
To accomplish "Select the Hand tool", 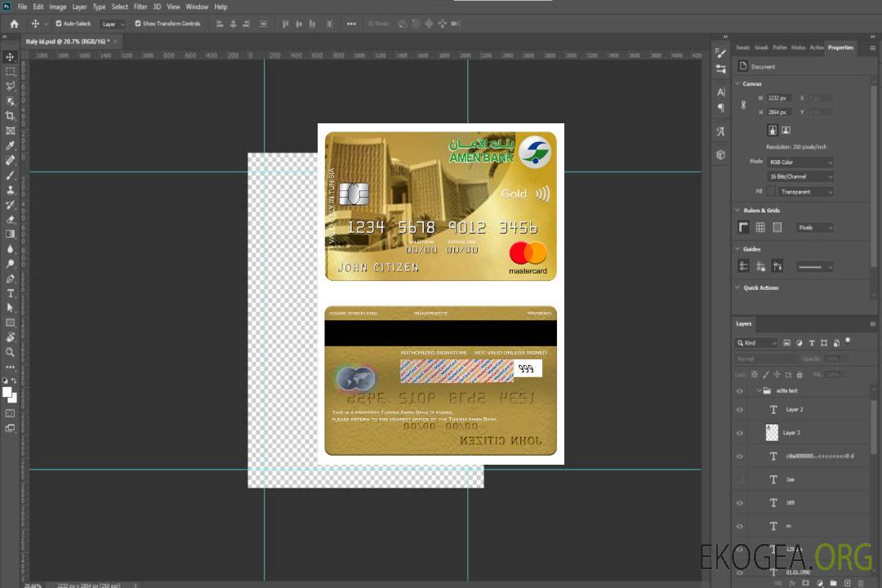I will 10,337.
